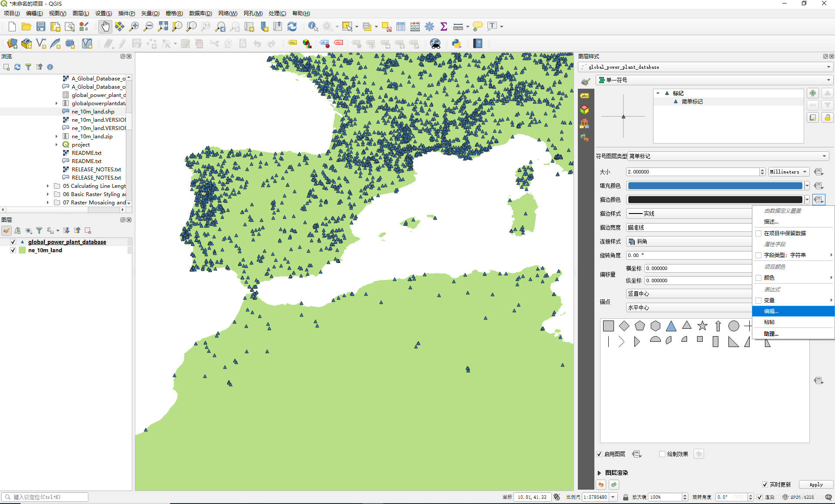Select the Zoom Out magnifier tool

click(148, 27)
